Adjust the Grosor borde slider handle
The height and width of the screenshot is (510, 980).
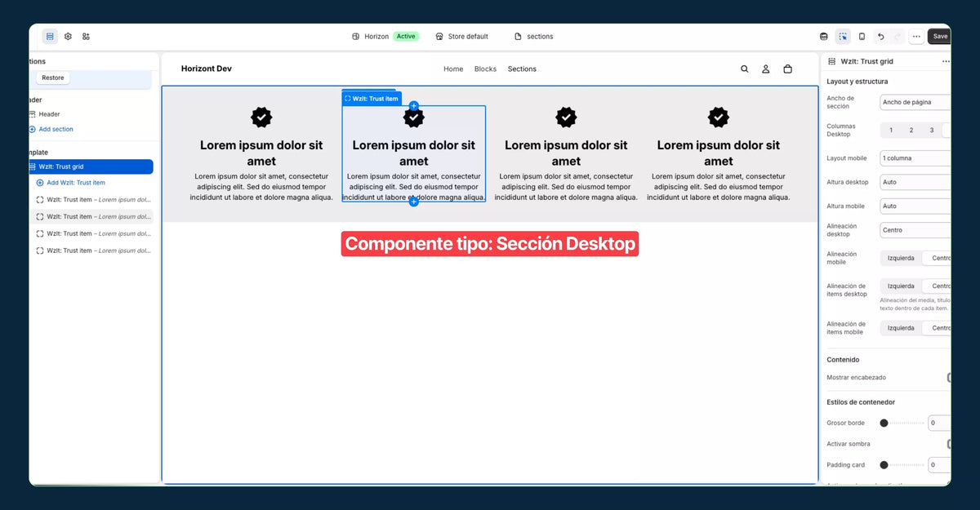tap(884, 423)
